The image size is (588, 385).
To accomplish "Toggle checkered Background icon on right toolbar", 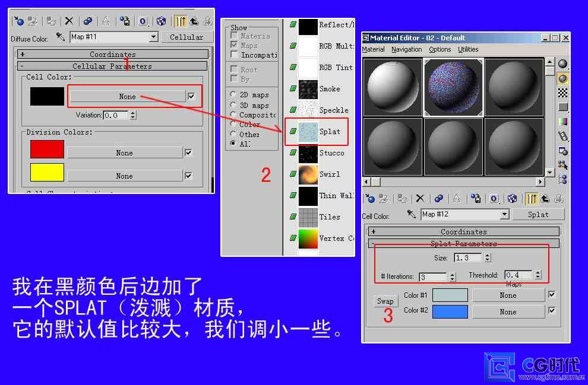I will (562, 93).
